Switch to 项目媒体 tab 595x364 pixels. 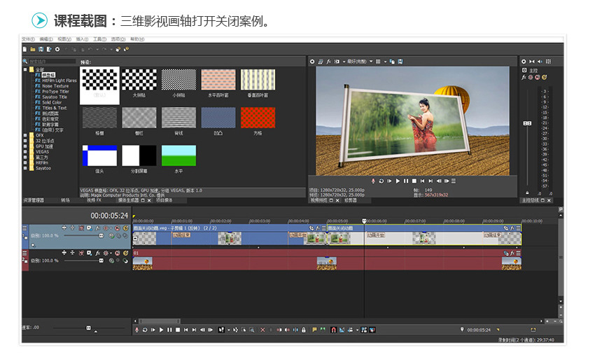[x=164, y=200]
